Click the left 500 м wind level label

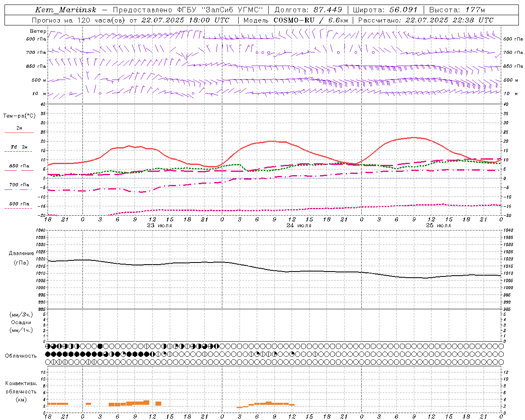[39, 80]
